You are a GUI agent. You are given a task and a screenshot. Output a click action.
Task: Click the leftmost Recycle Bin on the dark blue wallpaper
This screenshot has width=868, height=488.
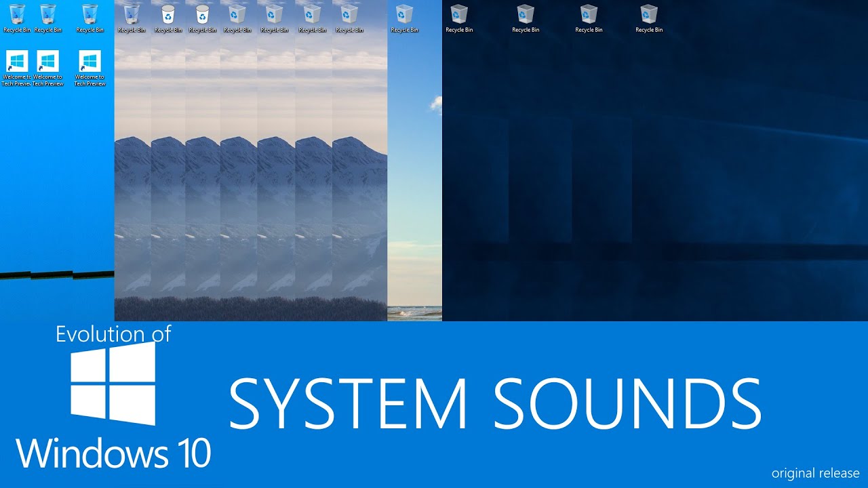pos(459,18)
